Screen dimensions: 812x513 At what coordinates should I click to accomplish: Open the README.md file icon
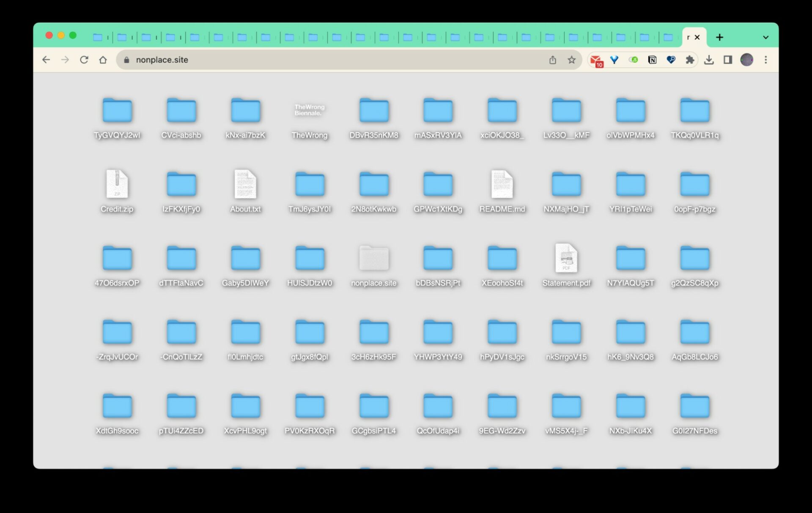502,184
